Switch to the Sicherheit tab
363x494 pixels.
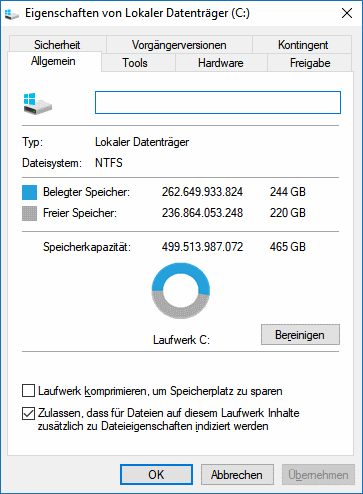coord(57,45)
